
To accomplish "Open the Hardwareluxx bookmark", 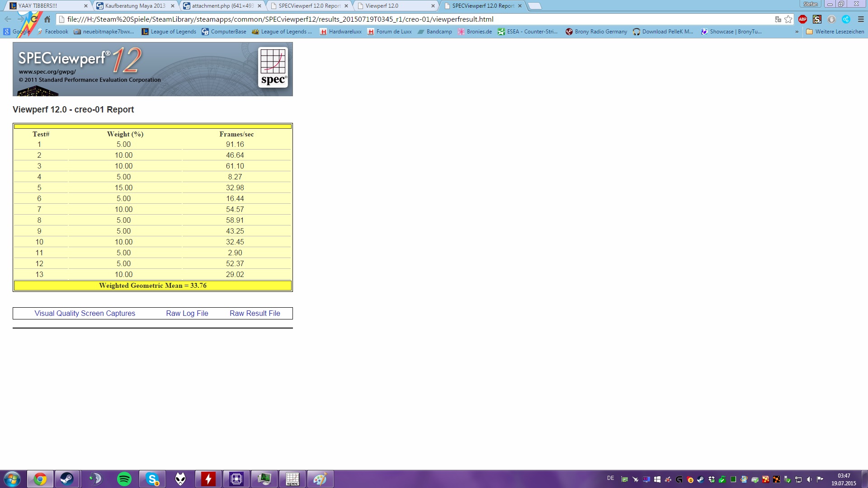I will tap(341, 32).
